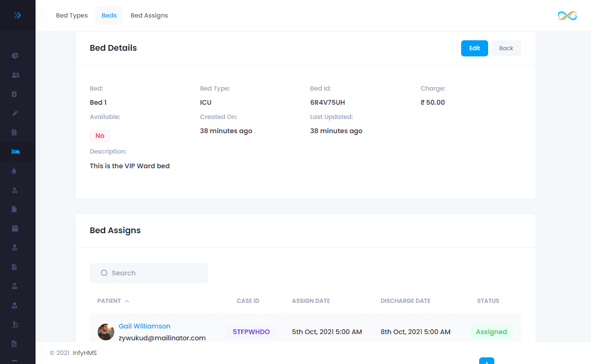Click the microscope icon in sidebar

click(x=15, y=324)
